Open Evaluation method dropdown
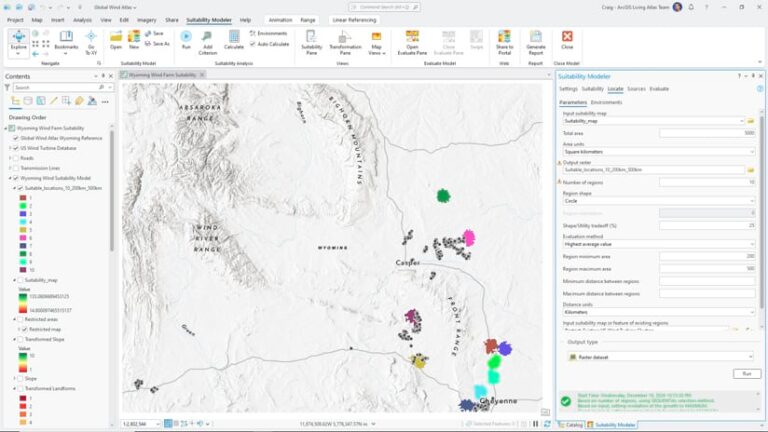768x432 pixels. coord(659,244)
